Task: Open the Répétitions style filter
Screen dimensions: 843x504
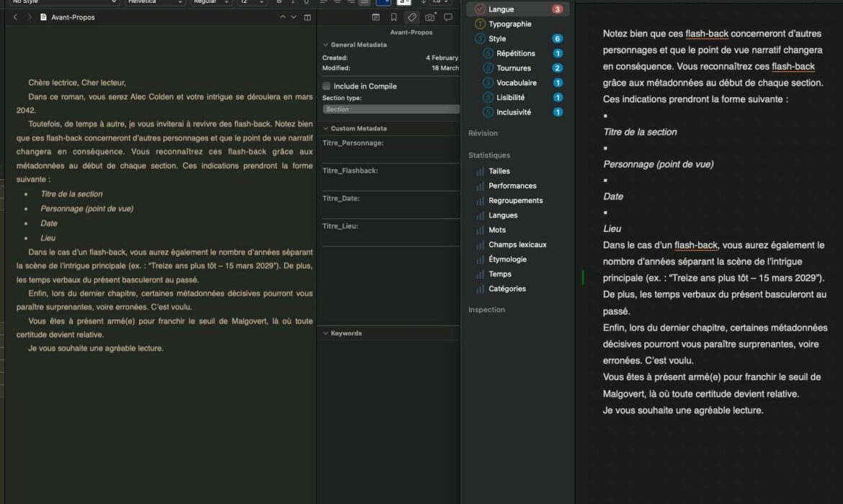Action: click(x=515, y=53)
